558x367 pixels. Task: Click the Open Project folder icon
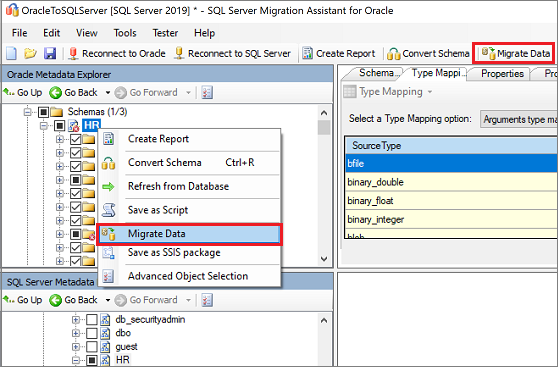point(30,53)
